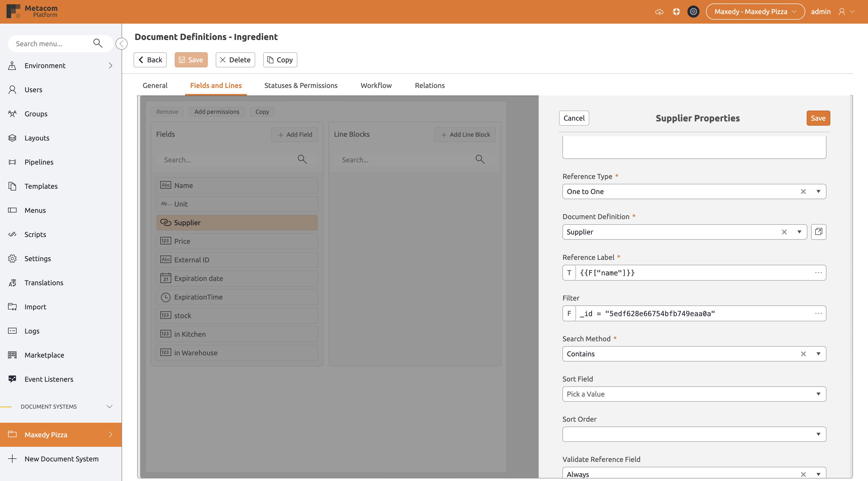Open the Validate Reference Field dropdown
The height and width of the screenshot is (481, 868).
tap(694, 473)
